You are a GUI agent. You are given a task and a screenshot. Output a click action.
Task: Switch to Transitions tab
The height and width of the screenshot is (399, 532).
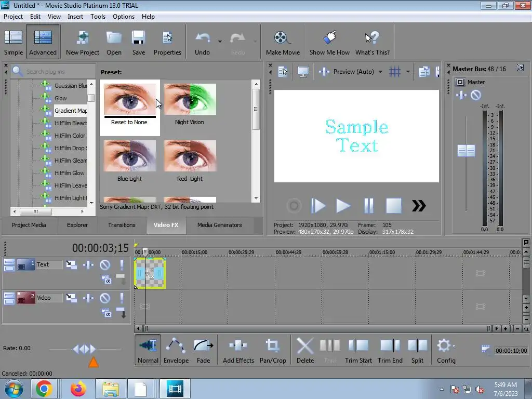(x=122, y=225)
